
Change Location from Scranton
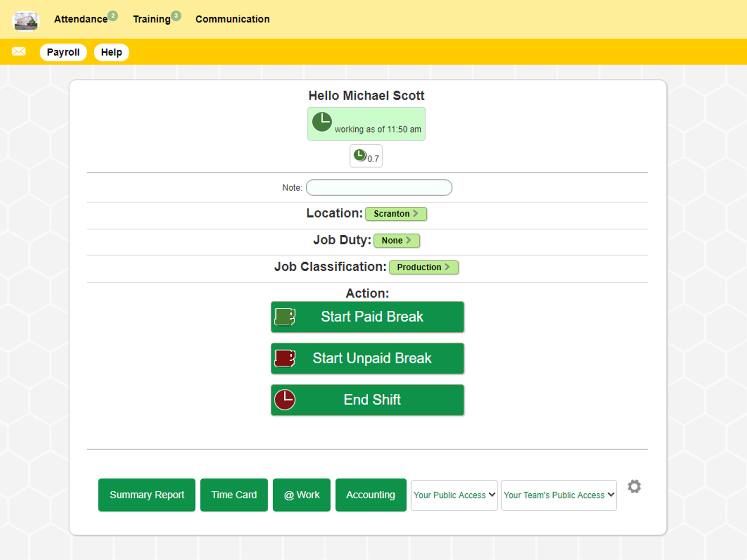click(x=396, y=214)
